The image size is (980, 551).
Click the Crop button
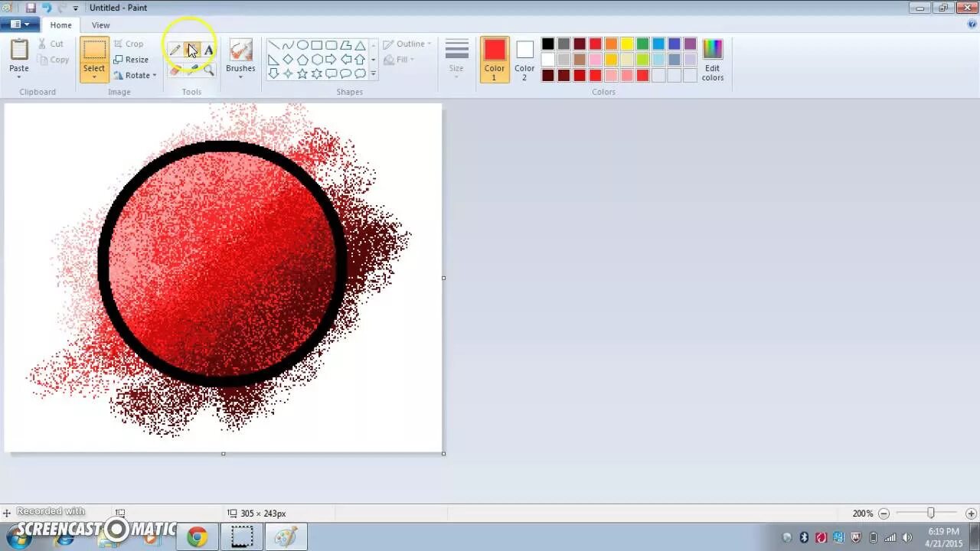(x=128, y=44)
